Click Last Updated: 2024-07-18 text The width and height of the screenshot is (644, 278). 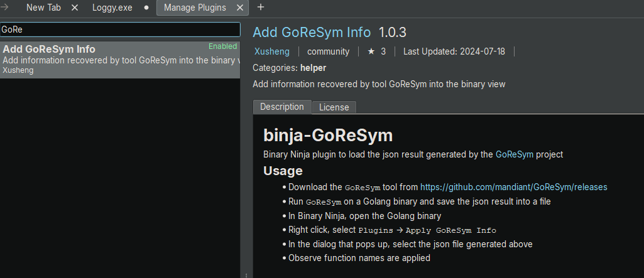pyautogui.click(x=454, y=51)
